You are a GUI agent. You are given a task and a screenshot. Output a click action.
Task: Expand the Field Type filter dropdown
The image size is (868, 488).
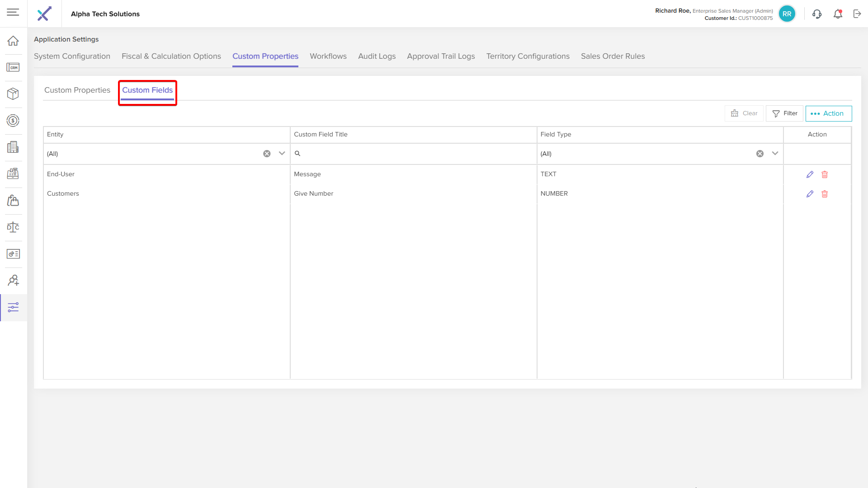pyautogui.click(x=775, y=154)
